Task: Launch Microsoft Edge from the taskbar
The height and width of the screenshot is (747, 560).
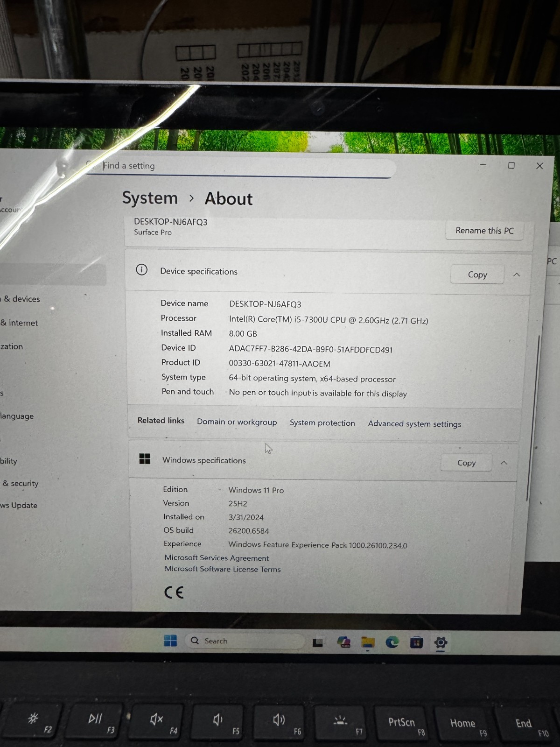Action: (x=392, y=643)
